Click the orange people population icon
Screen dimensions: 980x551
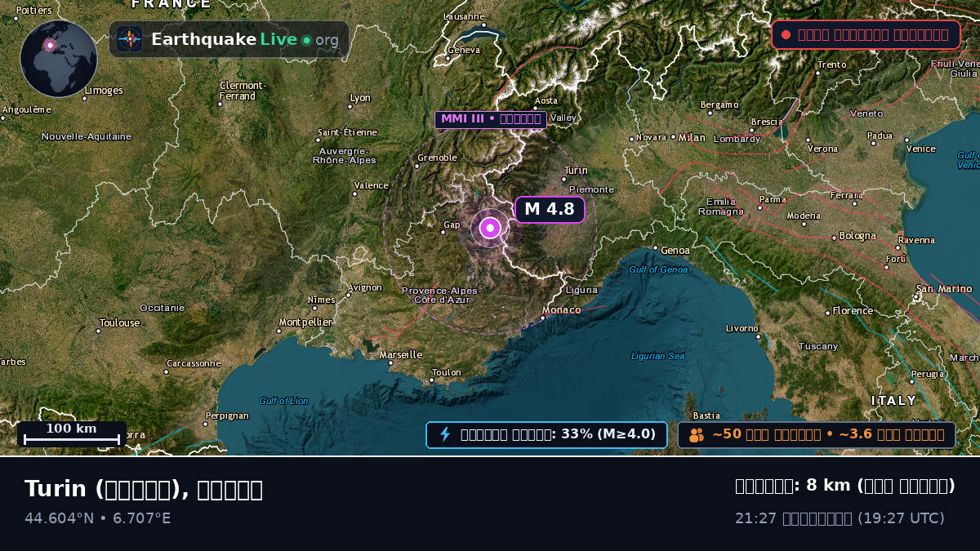pos(696,435)
